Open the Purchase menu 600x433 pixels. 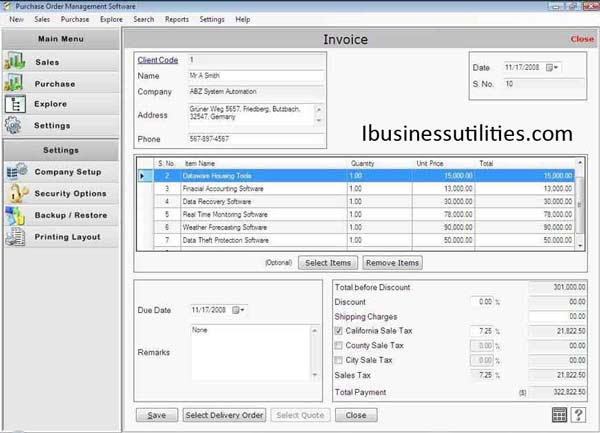[75, 19]
